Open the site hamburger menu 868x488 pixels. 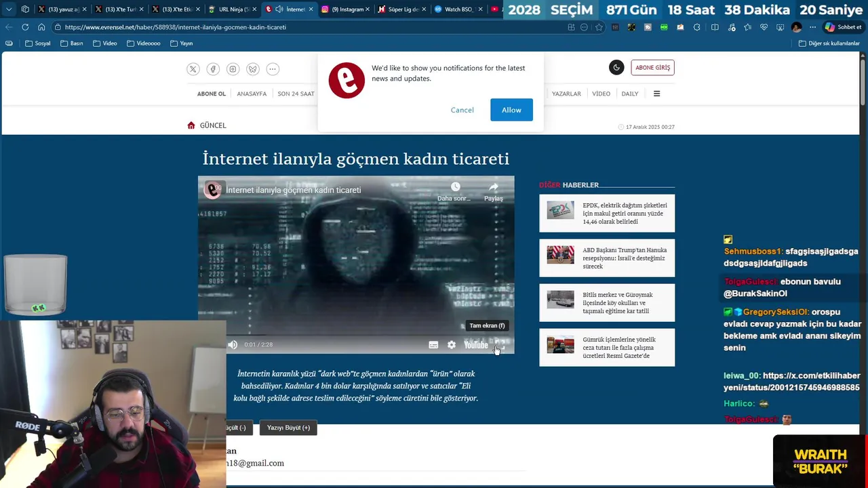click(x=656, y=94)
